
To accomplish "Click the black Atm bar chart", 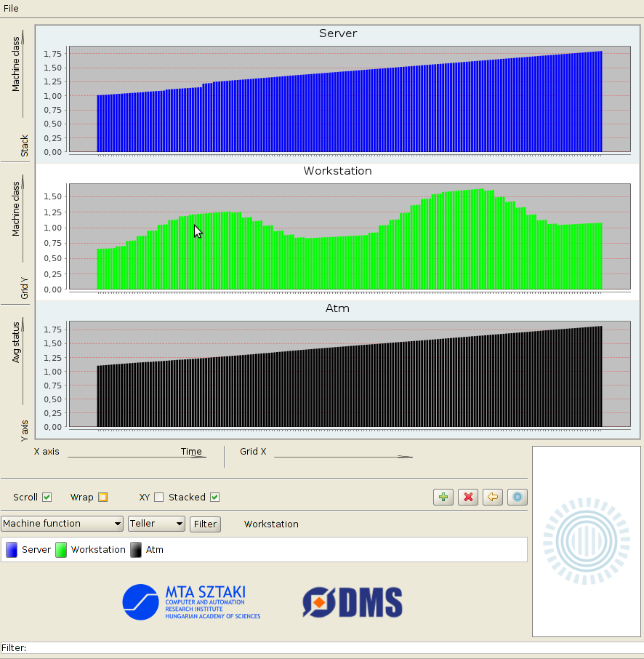I will (350, 376).
